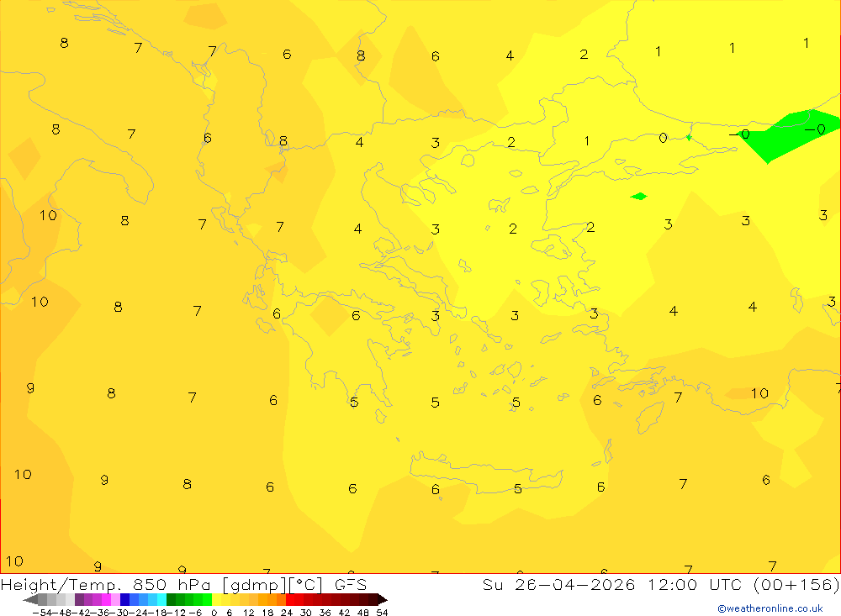
Task: Click the weatheronline.co.uk copyright link
Action: click(770, 608)
